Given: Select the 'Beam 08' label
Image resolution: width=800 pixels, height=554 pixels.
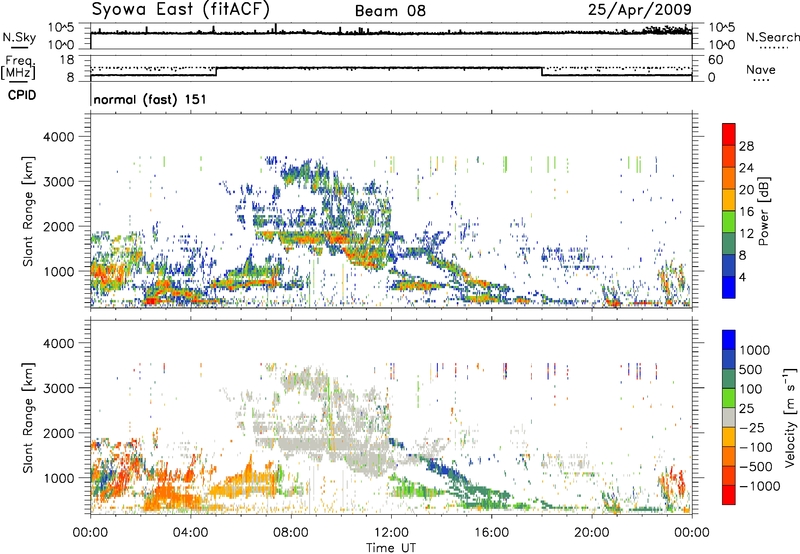Looking at the screenshot, I should pos(390,11).
